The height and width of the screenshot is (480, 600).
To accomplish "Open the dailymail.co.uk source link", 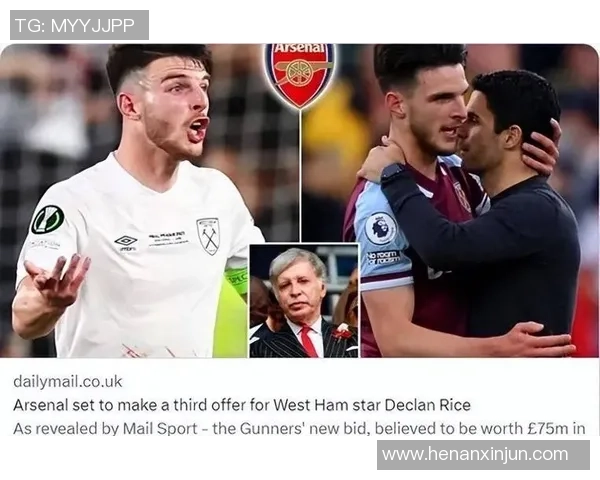I will click(x=68, y=382).
